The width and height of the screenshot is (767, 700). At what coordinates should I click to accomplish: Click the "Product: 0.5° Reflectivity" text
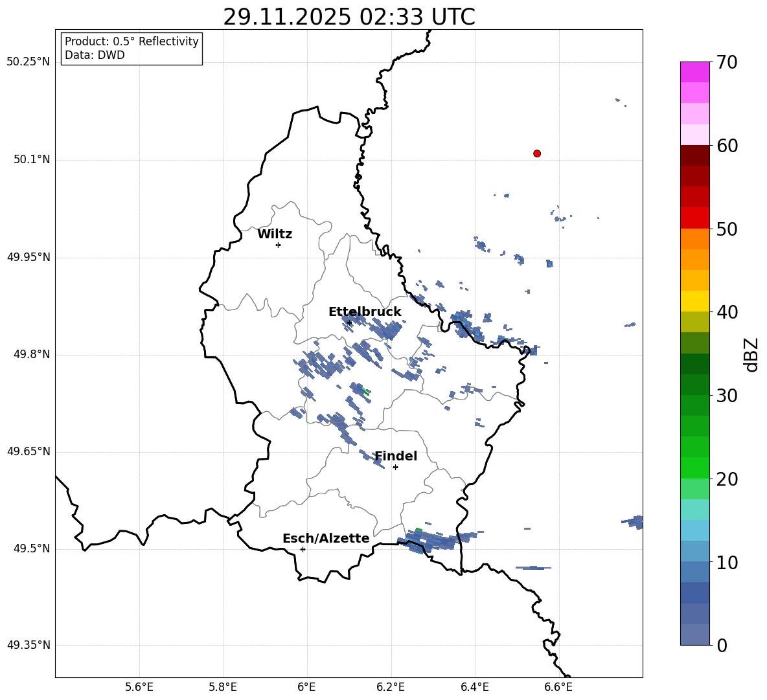coord(132,41)
